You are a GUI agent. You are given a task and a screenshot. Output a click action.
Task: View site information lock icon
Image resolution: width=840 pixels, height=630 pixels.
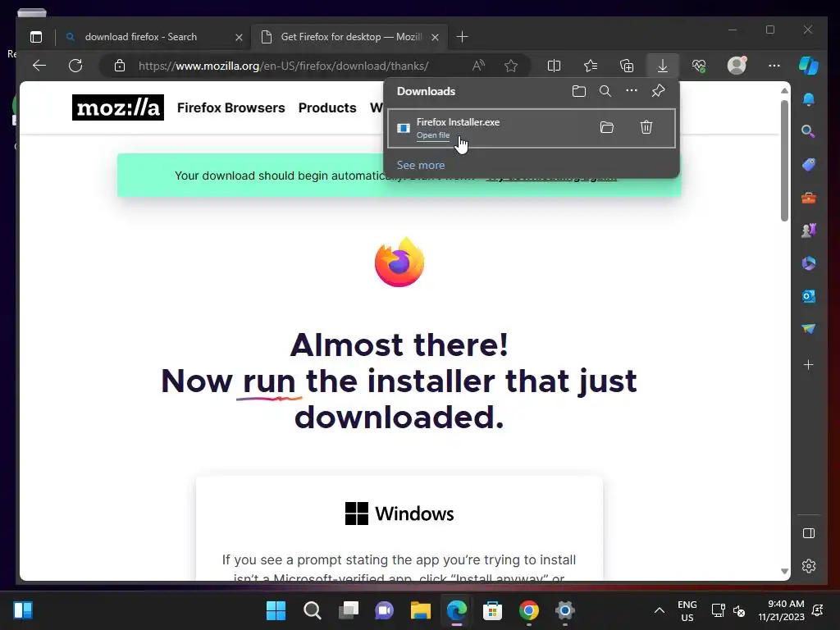coord(120,66)
